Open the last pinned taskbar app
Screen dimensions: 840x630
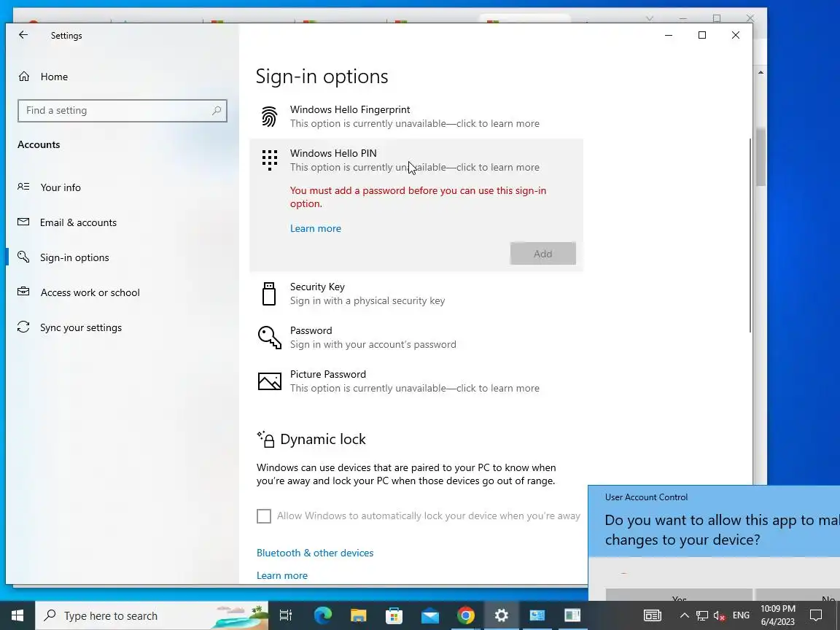[572, 615]
